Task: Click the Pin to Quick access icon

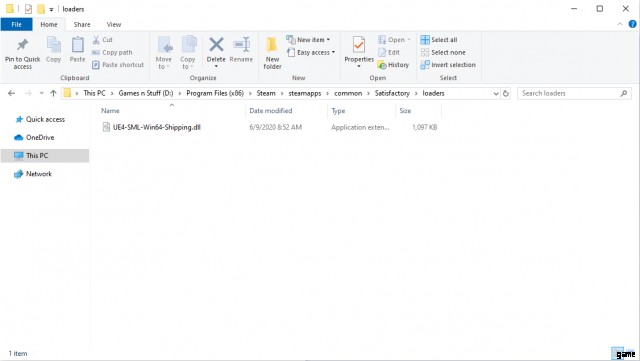Action: [22, 45]
